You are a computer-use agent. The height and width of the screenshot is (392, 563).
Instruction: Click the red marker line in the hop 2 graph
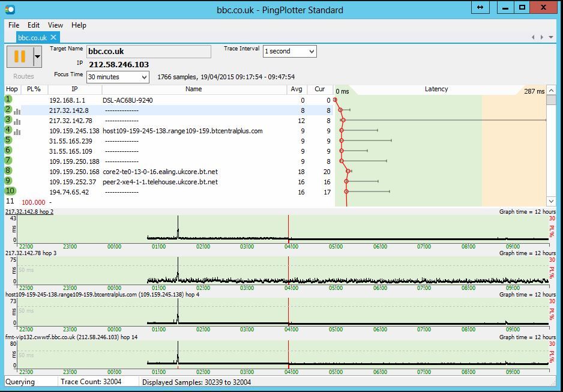click(x=288, y=228)
